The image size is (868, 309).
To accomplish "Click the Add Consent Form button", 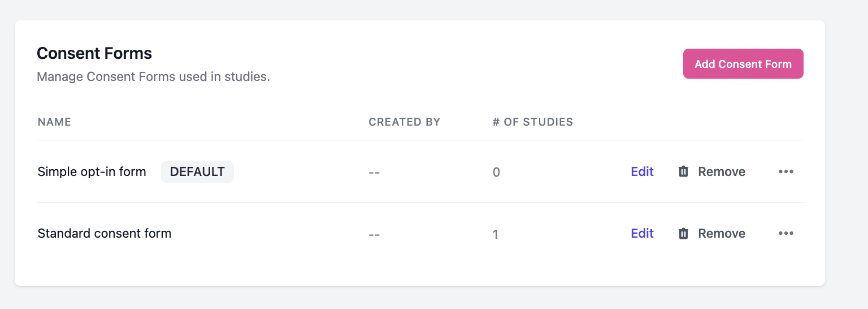I will click(743, 64).
